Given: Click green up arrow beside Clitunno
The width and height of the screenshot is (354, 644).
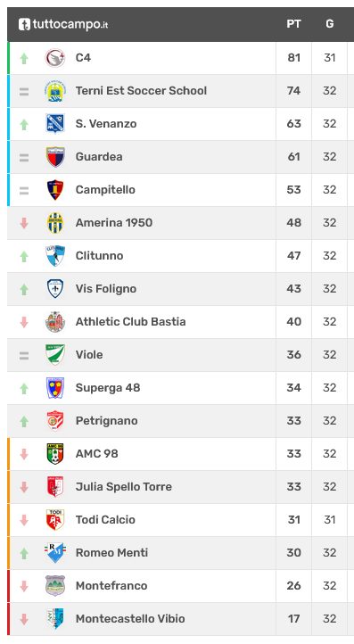Looking at the screenshot, I should pos(24,256).
